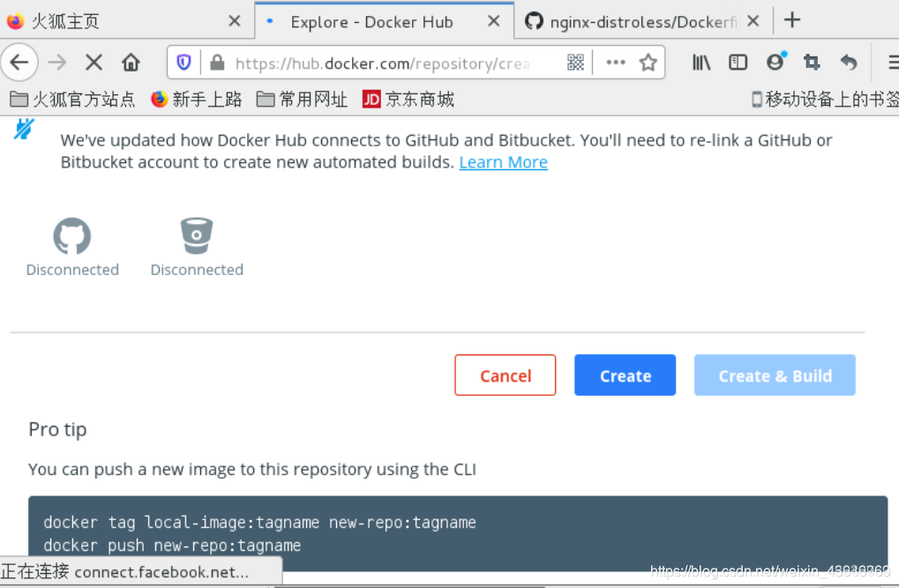Open the 常用网址 bookmarks folder

click(x=302, y=99)
